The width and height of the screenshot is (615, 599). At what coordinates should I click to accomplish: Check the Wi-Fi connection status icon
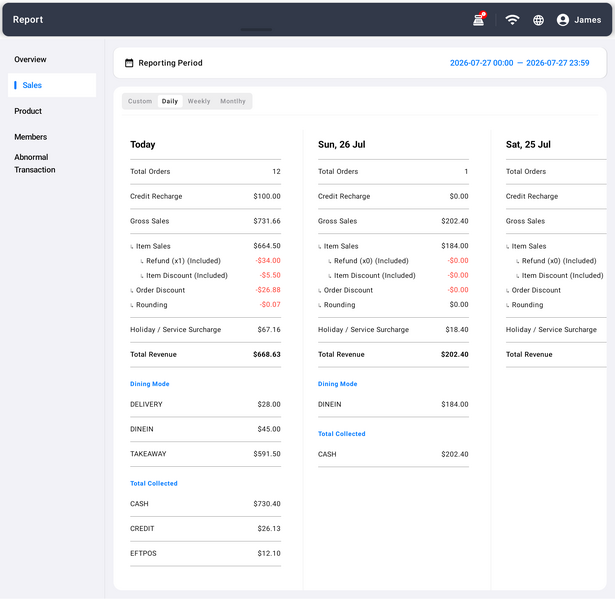[x=512, y=20]
